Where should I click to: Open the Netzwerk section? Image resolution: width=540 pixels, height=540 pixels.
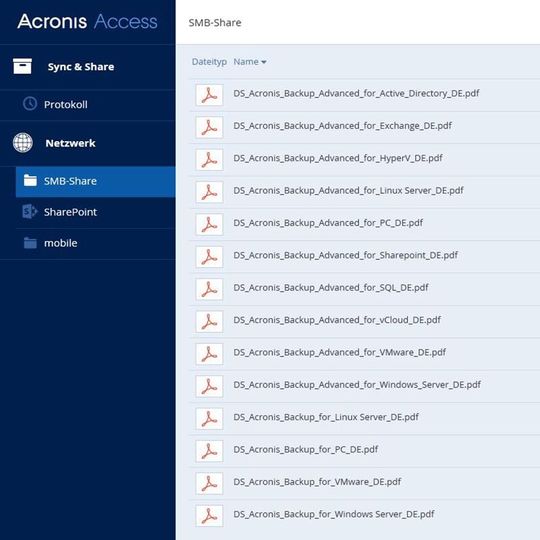[87, 143]
